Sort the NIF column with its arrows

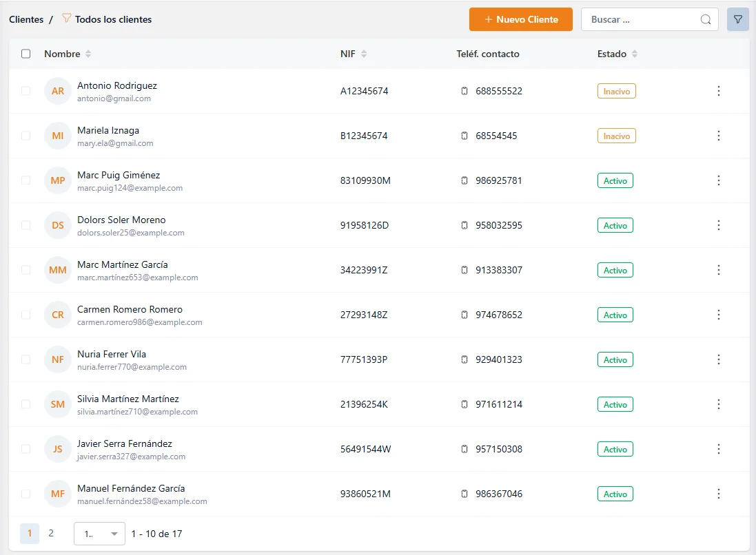[364, 54]
